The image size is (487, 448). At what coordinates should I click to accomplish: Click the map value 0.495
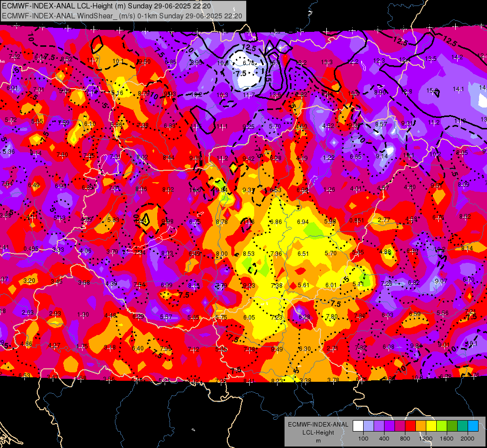tap(31, 249)
